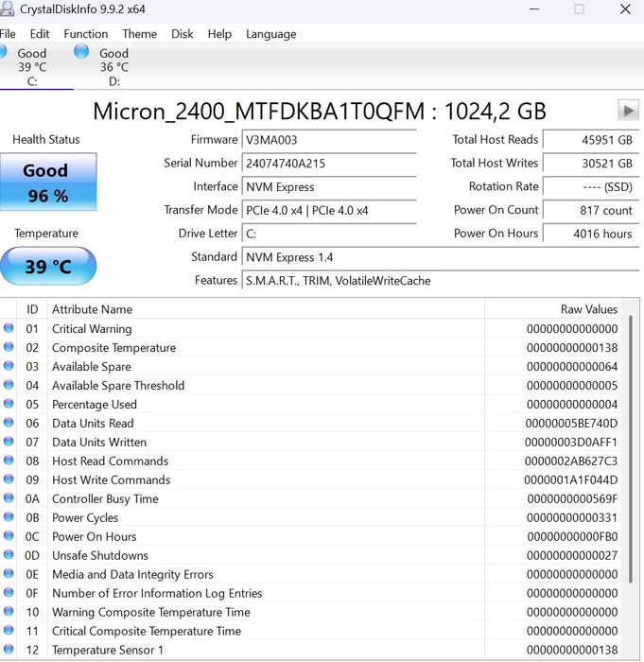
Task: Open the Function menu
Action: click(86, 34)
